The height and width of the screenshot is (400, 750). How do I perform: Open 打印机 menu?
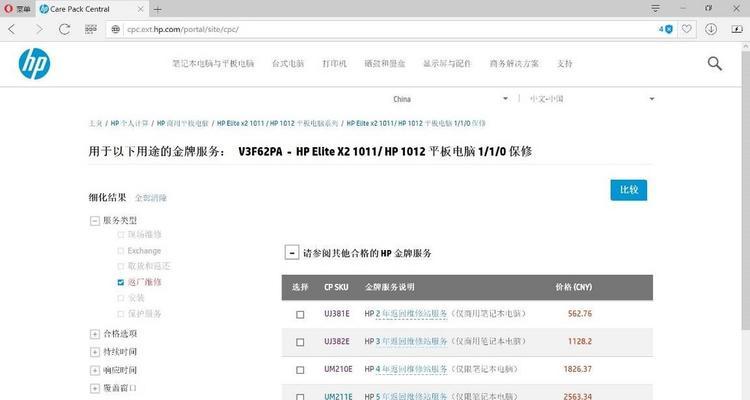[334, 63]
